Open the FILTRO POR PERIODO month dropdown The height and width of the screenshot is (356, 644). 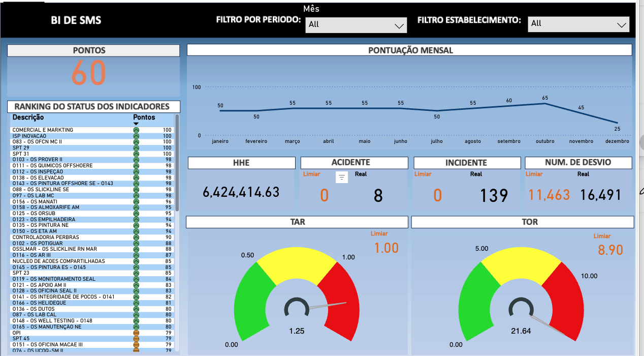(356, 24)
